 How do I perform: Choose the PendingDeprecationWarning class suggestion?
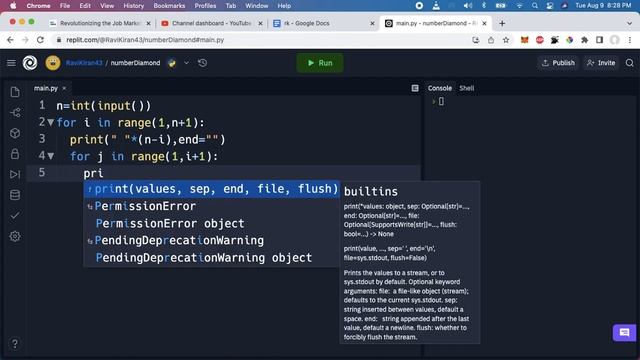tap(211, 240)
